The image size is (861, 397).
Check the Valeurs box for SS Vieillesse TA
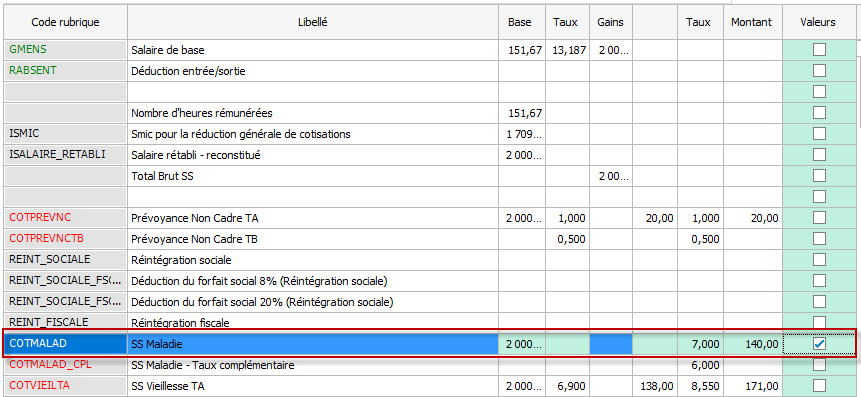tap(819, 386)
